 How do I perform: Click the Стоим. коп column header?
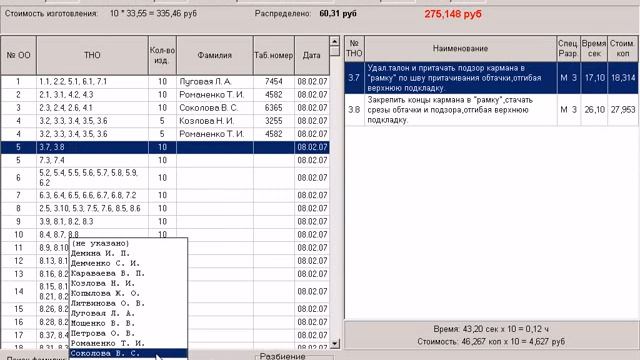tap(623, 49)
